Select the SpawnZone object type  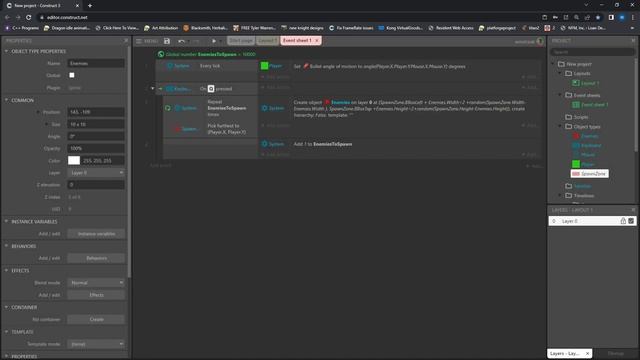(x=589, y=173)
